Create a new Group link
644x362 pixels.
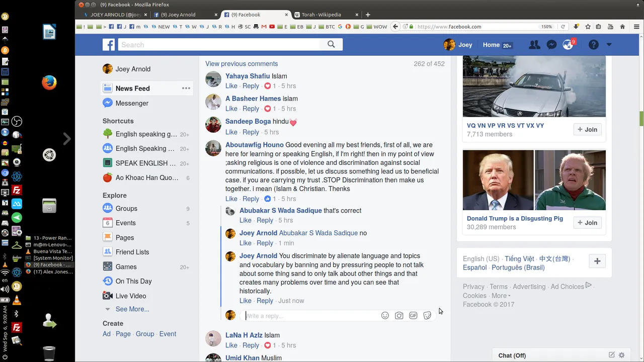coord(145,334)
